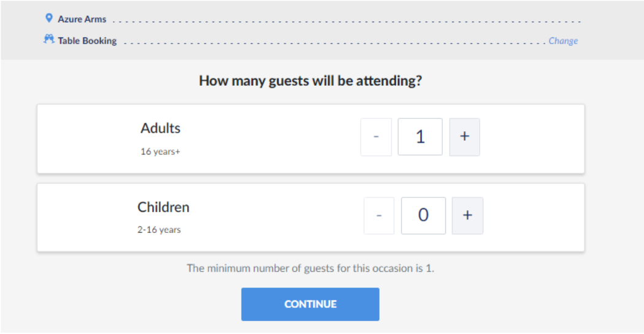Click the 'How many guests will be attending?' heading
Viewport: 644px width, 334px height.
click(x=310, y=80)
